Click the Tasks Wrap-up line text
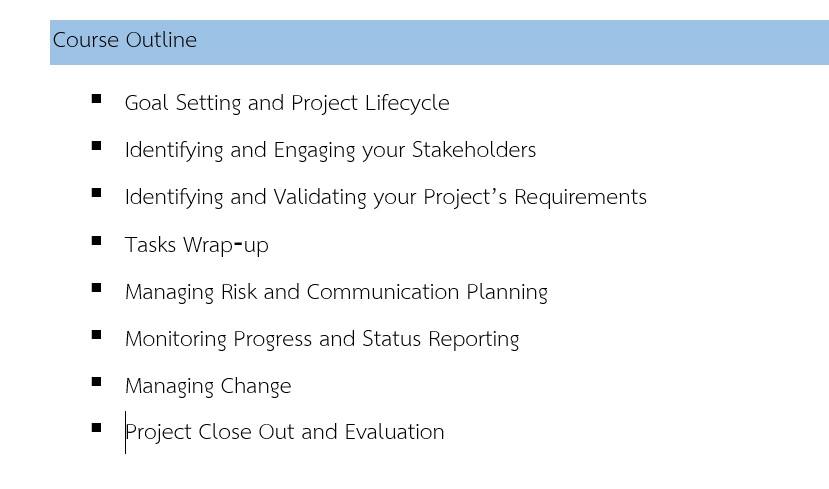 pos(197,245)
